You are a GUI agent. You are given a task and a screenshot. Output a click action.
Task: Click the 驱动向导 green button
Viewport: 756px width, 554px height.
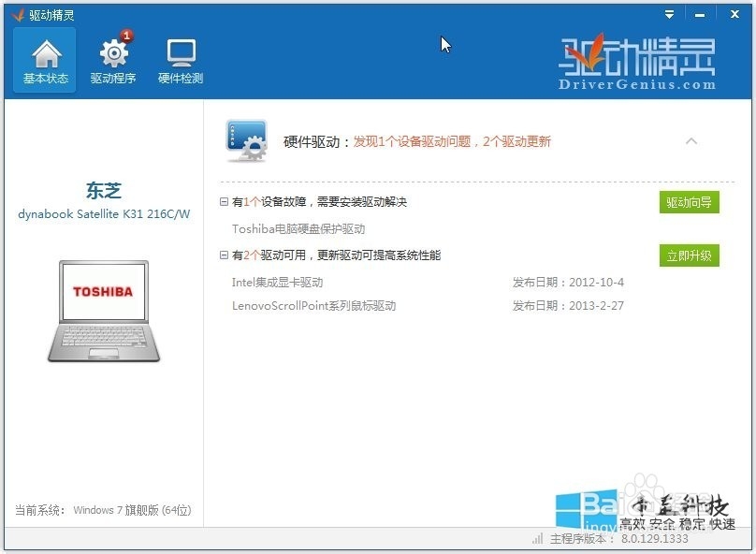689,202
